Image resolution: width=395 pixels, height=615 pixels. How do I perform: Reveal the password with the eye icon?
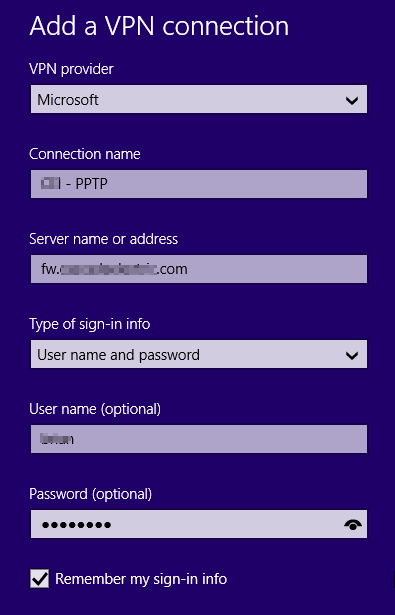(x=353, y=524)
